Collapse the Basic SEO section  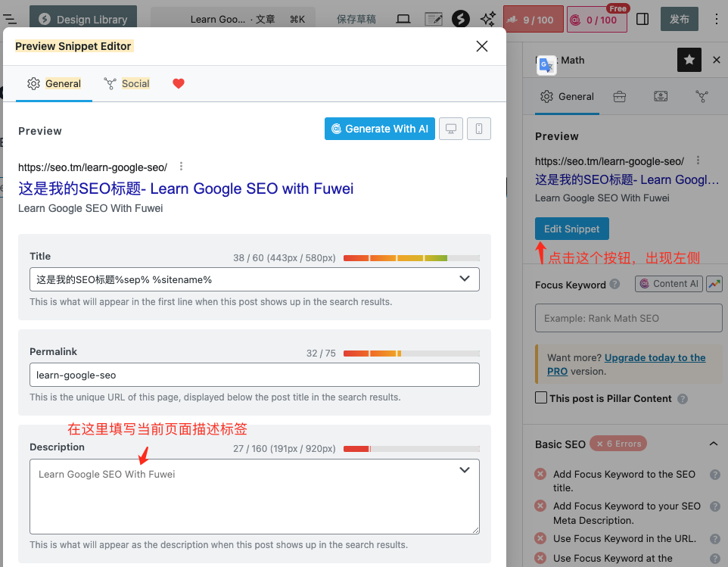[x=712, y=444]
